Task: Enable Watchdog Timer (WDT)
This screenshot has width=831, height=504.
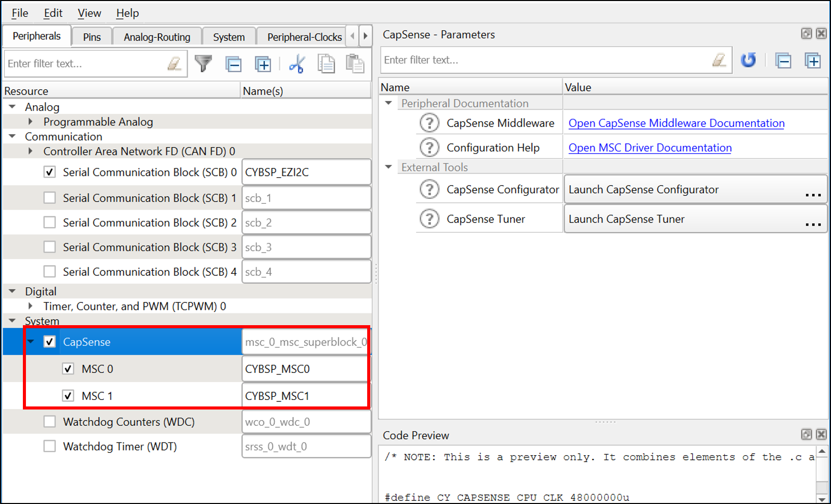Action: tap(49, 446)
